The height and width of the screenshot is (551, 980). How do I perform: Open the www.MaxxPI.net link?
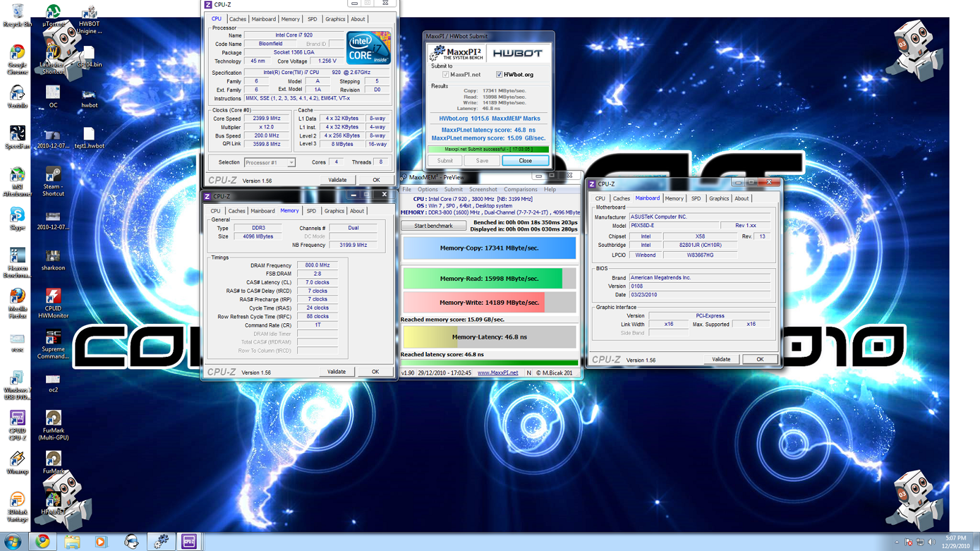pyautogui.click(x=497, y=373)
